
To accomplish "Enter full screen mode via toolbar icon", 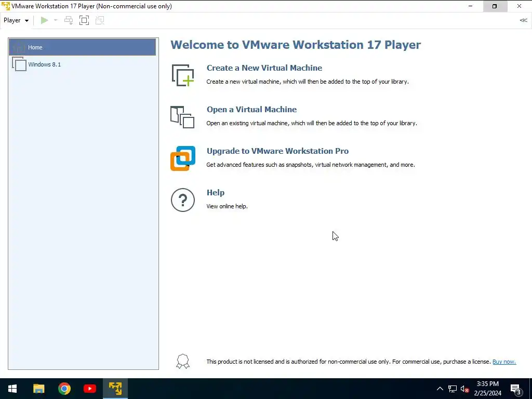I will coord(84,20).
